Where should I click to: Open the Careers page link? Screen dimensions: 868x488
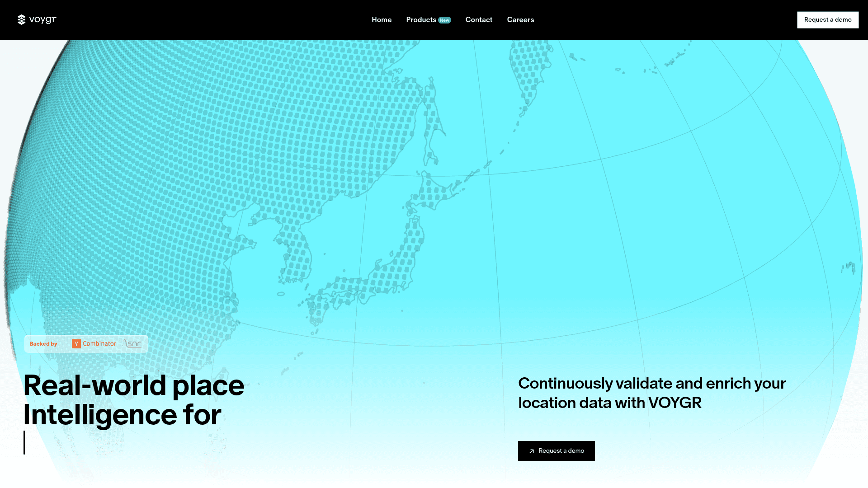(x=520, y=20)
